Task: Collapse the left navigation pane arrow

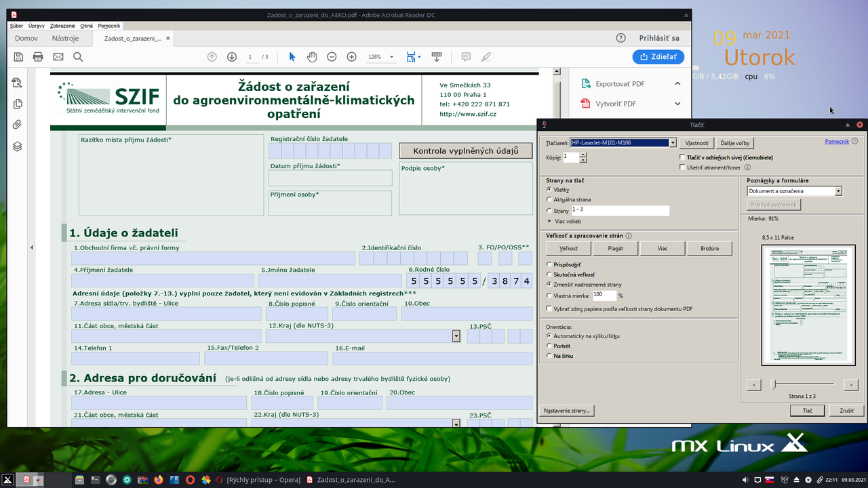Action: pos(31,247)
